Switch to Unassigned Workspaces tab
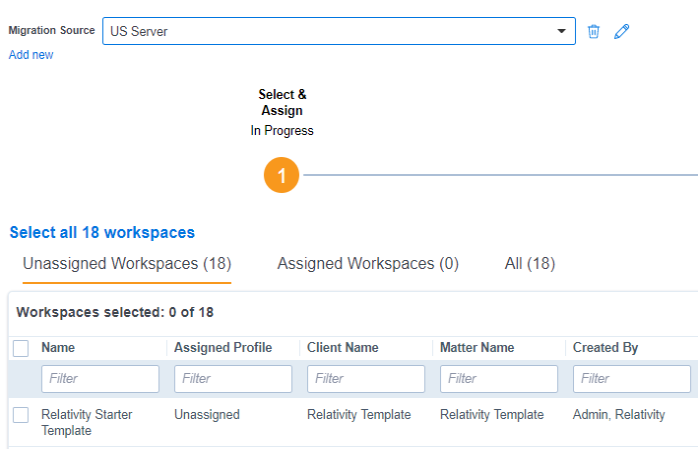 pos(127,263)
